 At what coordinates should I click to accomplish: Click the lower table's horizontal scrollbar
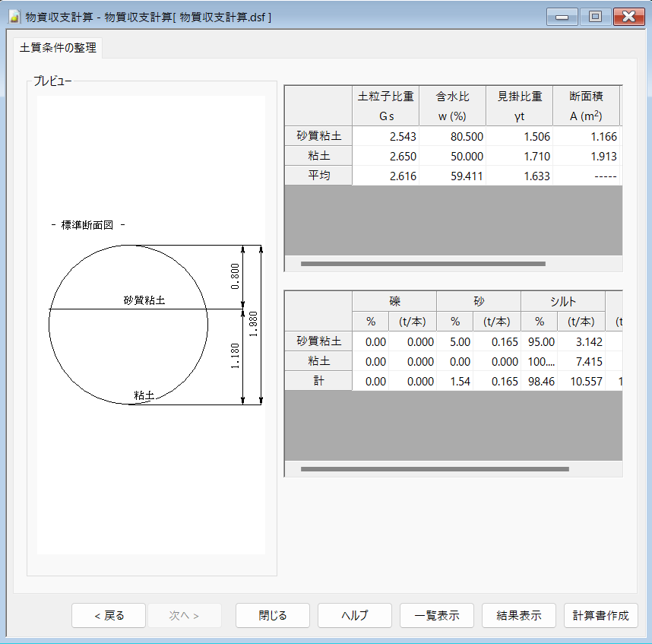434,469
